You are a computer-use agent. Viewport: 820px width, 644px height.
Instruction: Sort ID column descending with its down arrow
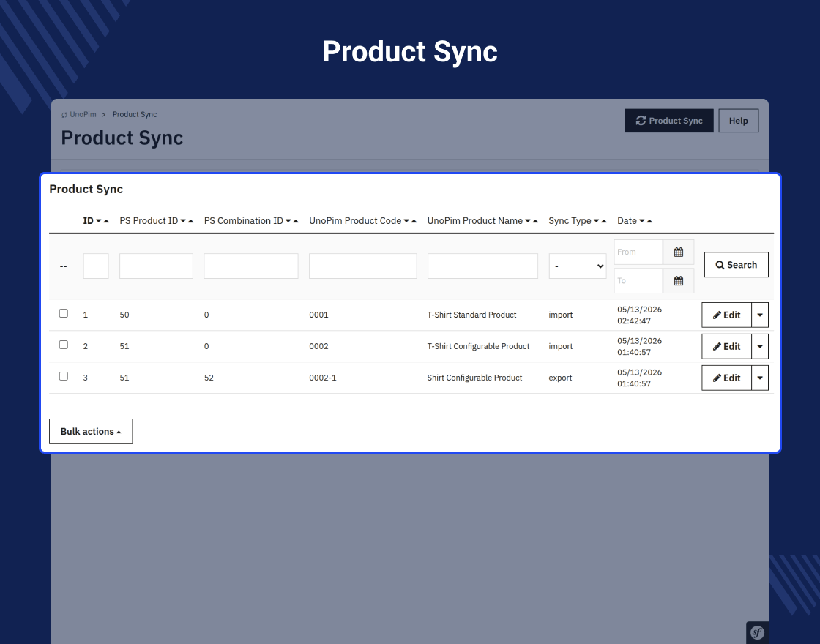pos(99,221)
